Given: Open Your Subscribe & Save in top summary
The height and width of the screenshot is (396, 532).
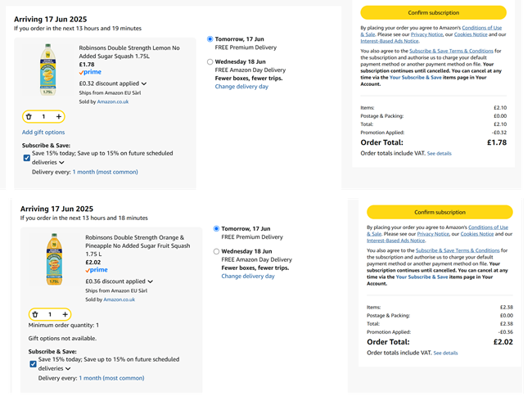Looking at the screenshot, I should 416,77.
